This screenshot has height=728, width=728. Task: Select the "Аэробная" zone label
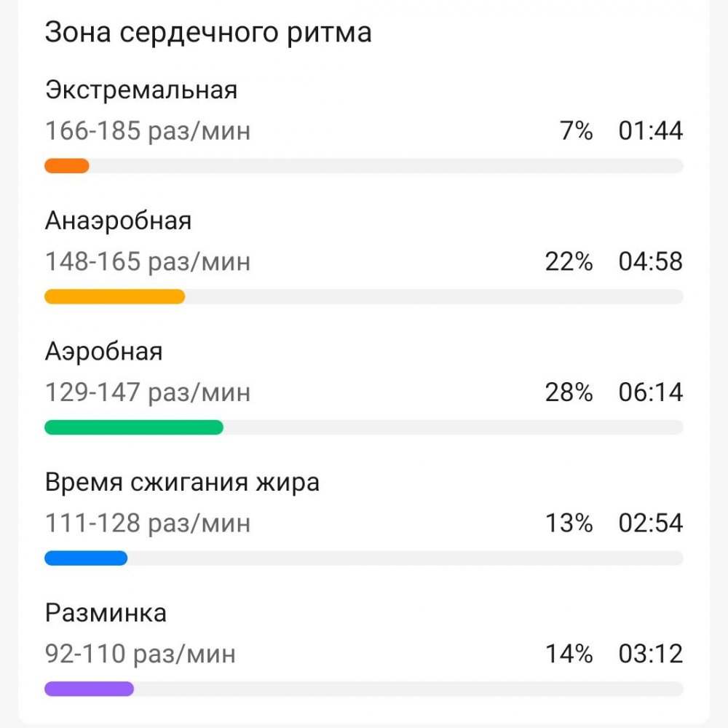104,352
